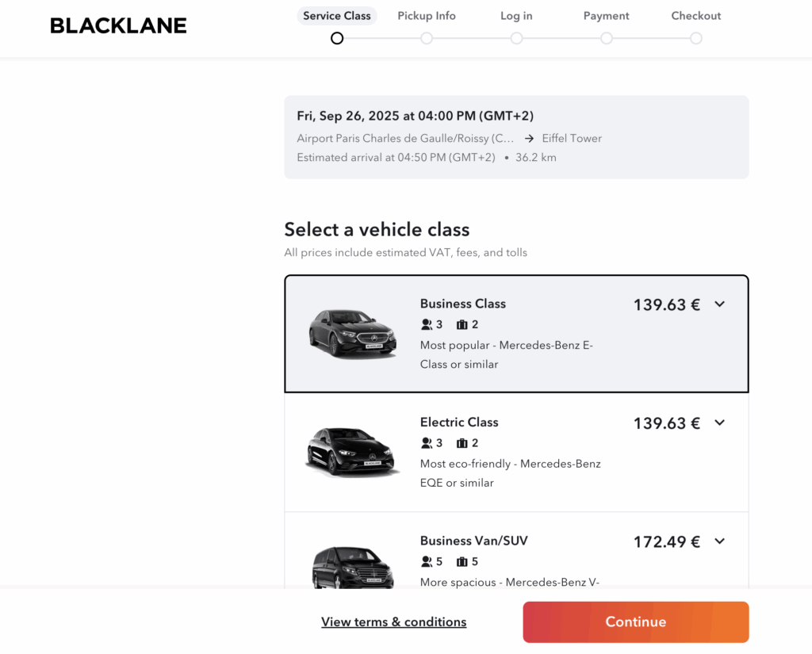Select the Business Class vehicle option
This screenshot has height=654, width=812.
[x=516, y=334]
